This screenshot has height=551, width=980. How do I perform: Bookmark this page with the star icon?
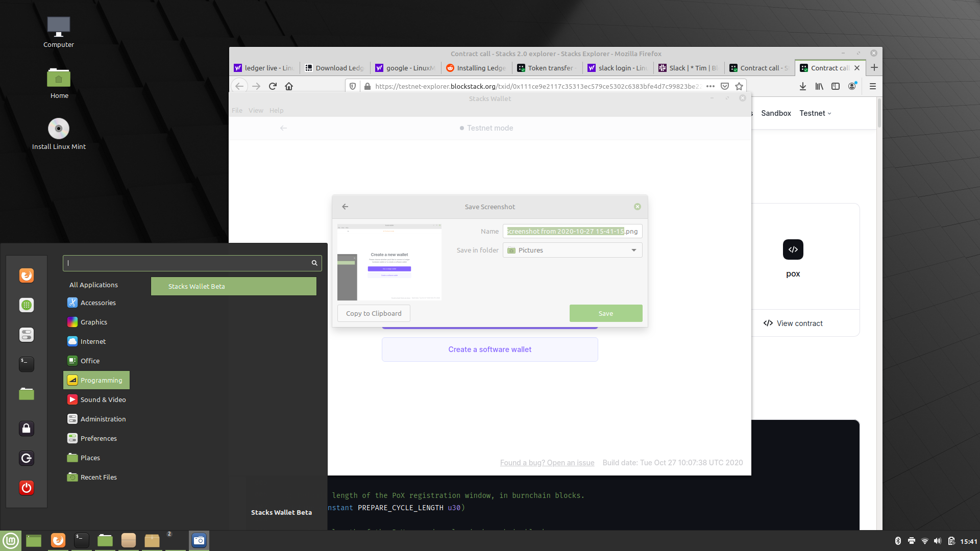[739, 86]
